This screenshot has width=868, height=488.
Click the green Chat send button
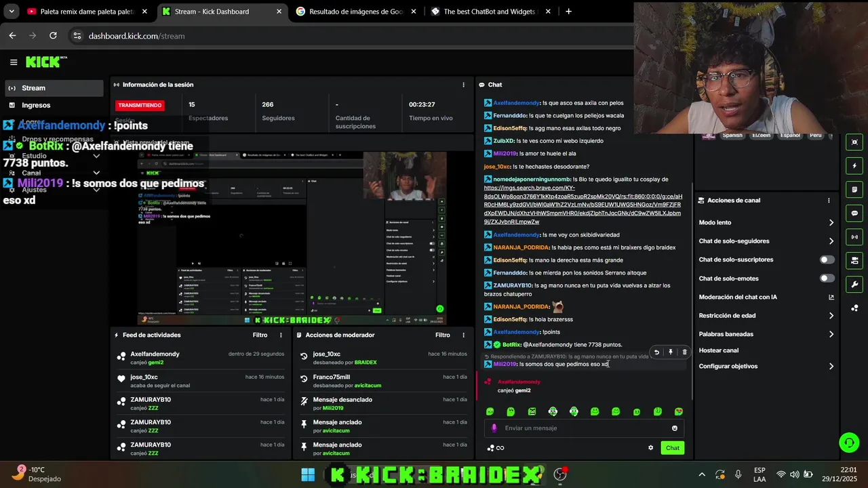click(672, 448)
